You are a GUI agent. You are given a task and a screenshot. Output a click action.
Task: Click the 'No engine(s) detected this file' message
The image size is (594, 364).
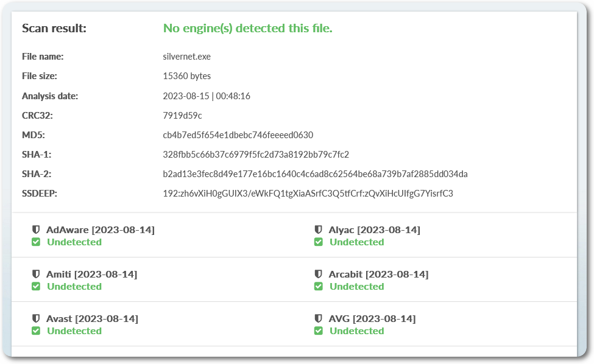247,29
